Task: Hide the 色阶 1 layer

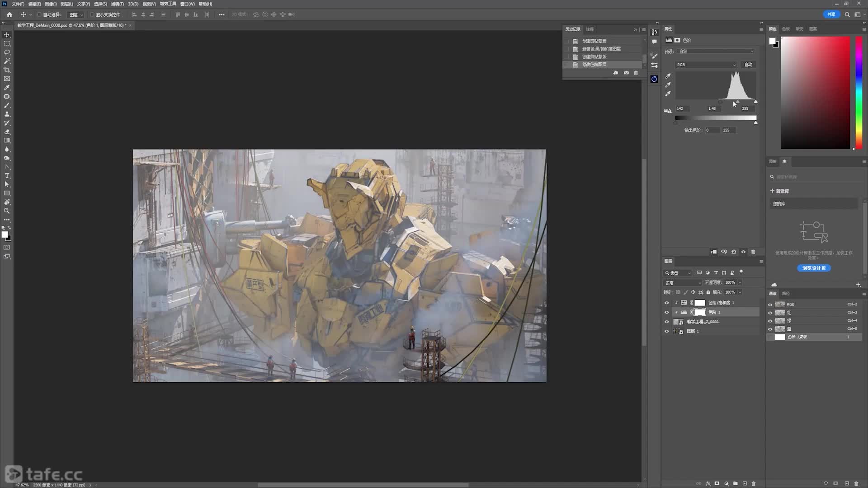Action: [x=667, y=312]
